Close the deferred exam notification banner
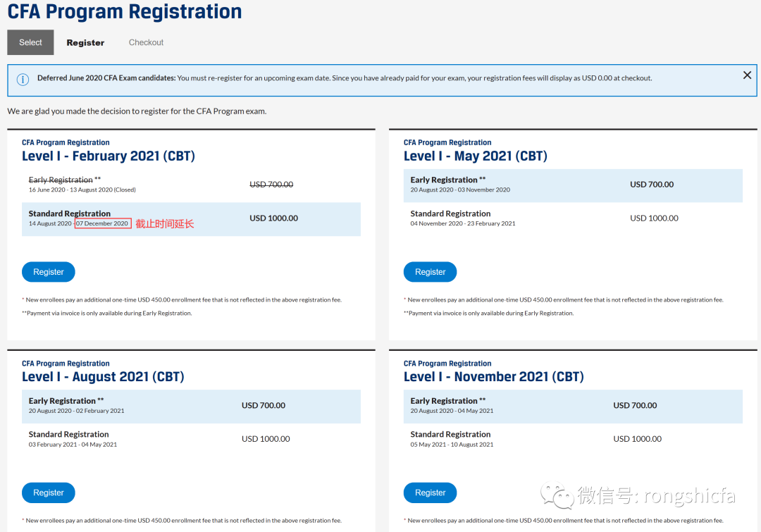Screen dimensions: 761x532 click(747, 75)
